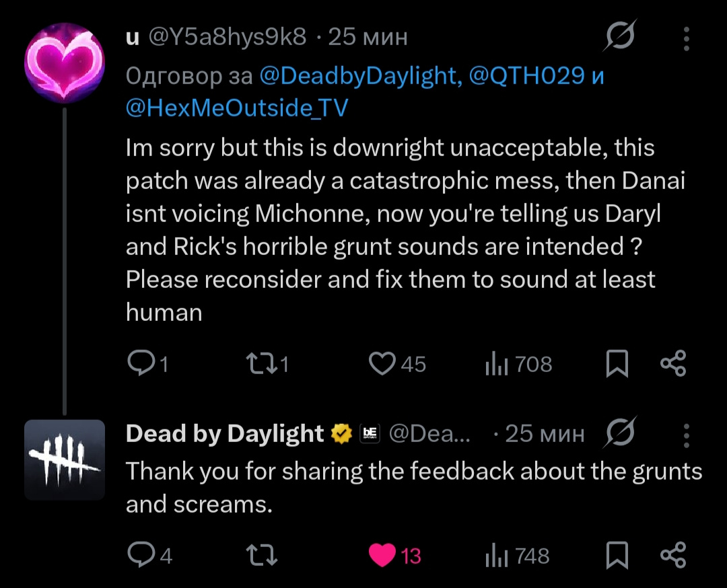Open the pink heart profile avatar

(x=65, y=63)
